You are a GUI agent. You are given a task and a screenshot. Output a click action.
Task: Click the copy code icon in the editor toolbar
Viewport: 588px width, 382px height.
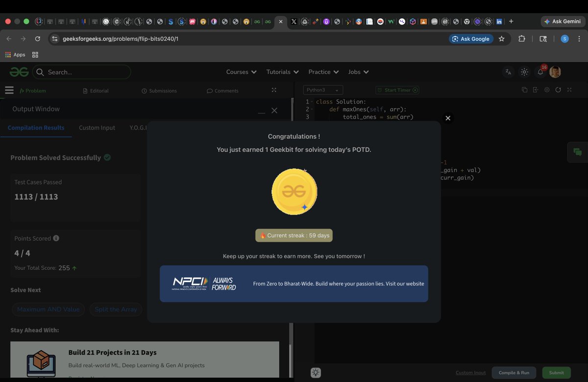coord(524,90)
